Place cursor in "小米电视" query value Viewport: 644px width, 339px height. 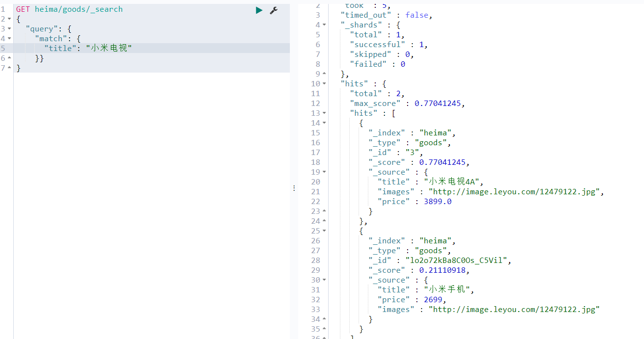[x=109, y=48]
